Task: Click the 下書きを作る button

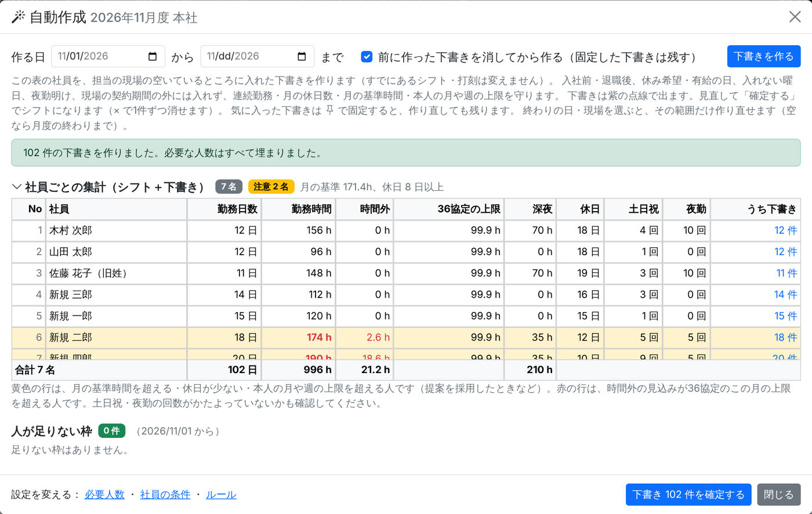Action: click(x=764, y=56)
